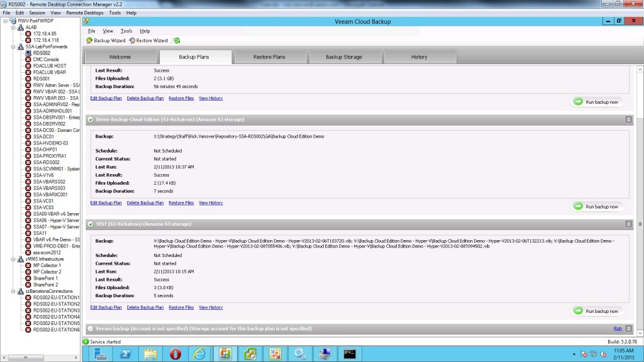Select 172.18.4.118 under ALAB
Image resolution: width=644 pixels, height=362 pixels.
click(x=46, y=40)
